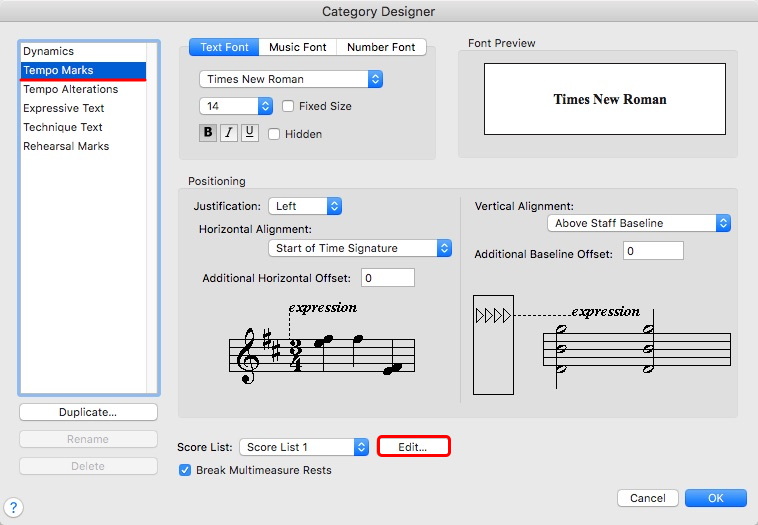
Task: Switch to the Music Font tab
Action: (x=297, y=47)
